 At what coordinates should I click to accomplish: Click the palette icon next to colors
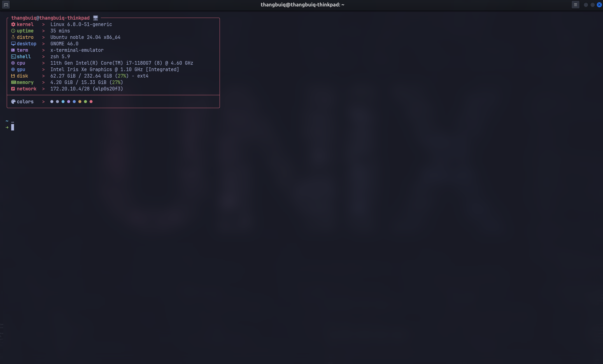pos(13,102)
